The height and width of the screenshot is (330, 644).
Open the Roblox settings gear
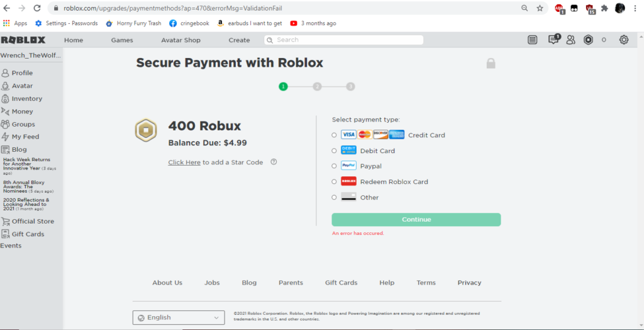(x=623, y=40)
